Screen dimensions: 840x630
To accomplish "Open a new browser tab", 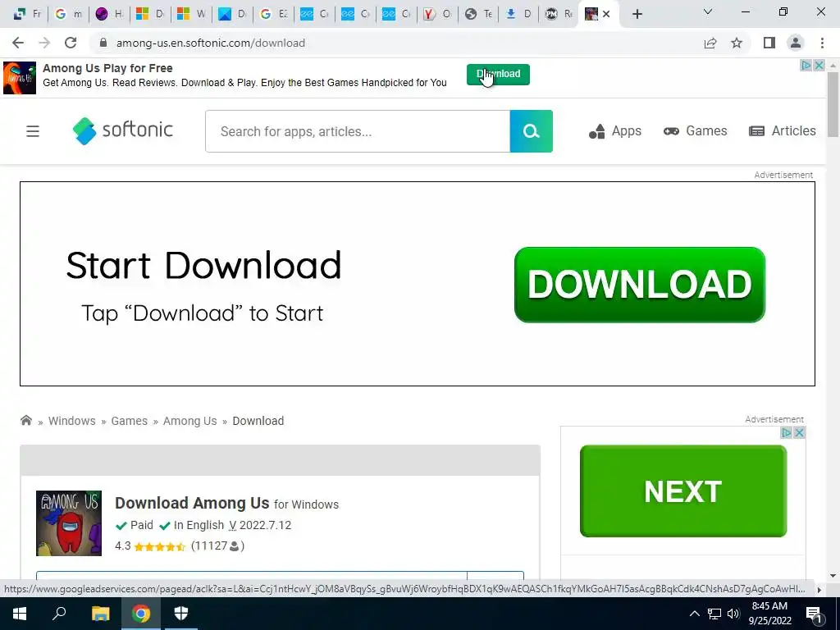I will click(x=637, y=14).
